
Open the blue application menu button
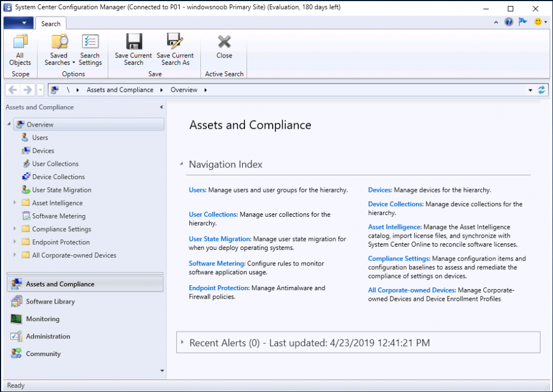point(18,23)
